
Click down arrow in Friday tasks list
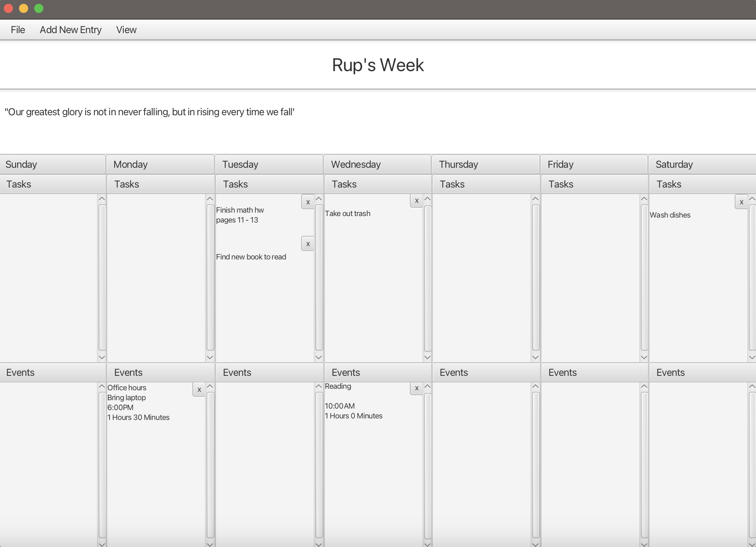point(644,358)
